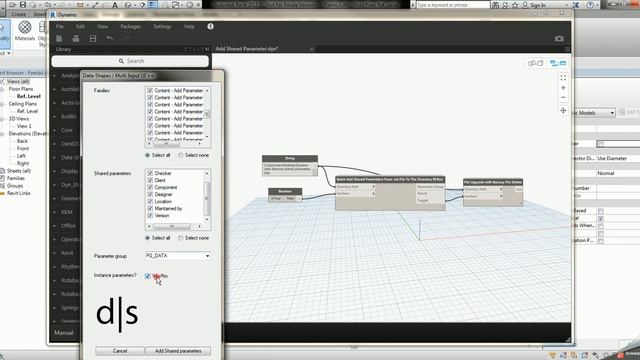
Task: Toggle the Instance parameters Yes/No checkbox
Action: (x=148, y=276)
